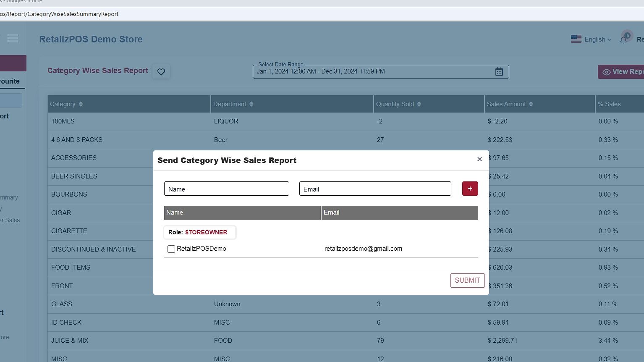Image resolution: width=644 pixels, height=362 pixels.
Task: Sort by Quantity Sold column arrows
Action: pos(419,104)
